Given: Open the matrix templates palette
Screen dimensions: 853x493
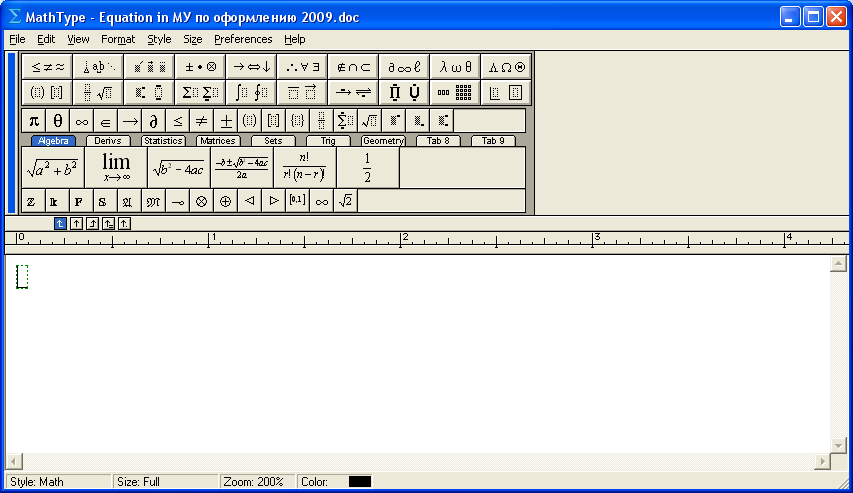Looking at the screenshot, I should (x=455, y=93).
